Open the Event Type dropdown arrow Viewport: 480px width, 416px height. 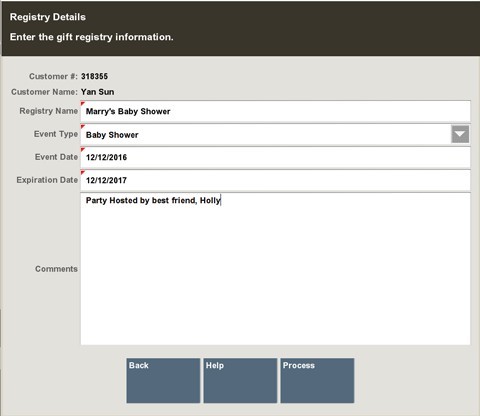tap(460, 134)
